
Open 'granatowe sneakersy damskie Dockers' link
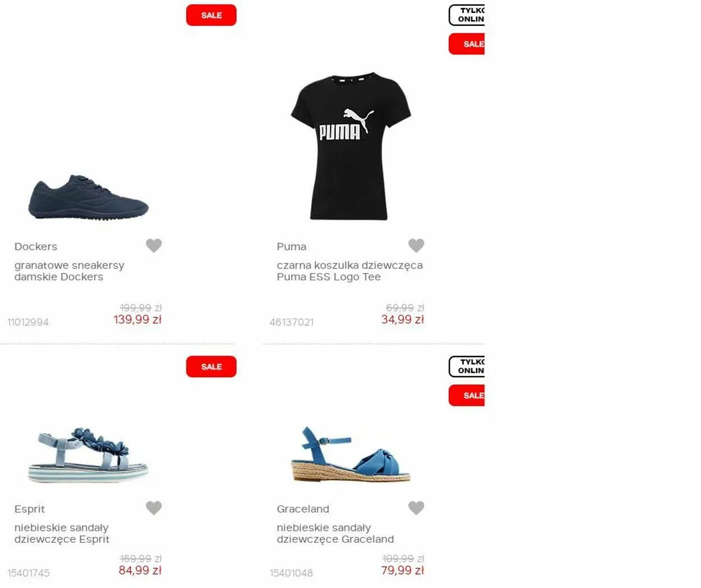click(x=70, y=271)
